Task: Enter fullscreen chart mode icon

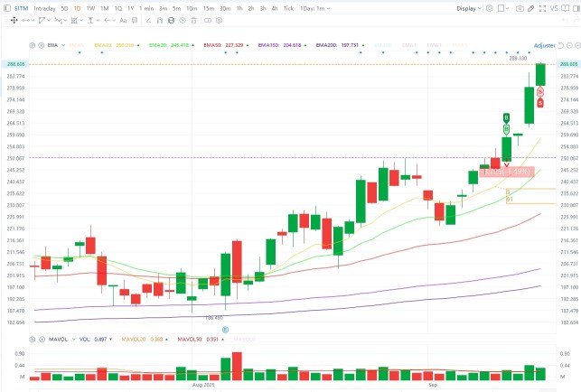Action: [542, 8]
